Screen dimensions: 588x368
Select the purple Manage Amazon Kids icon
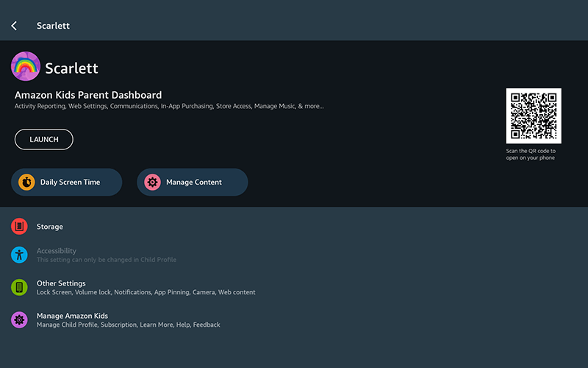pyautogui.click(x=20, y=319)
